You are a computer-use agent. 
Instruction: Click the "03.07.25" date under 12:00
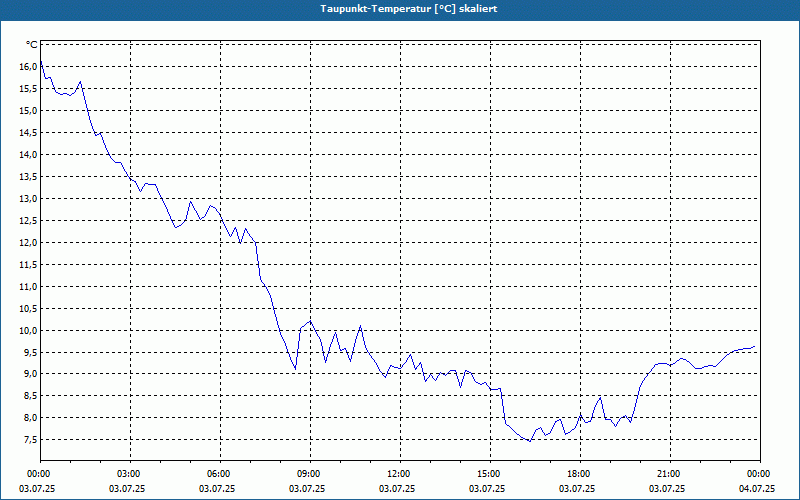[397, 489]
